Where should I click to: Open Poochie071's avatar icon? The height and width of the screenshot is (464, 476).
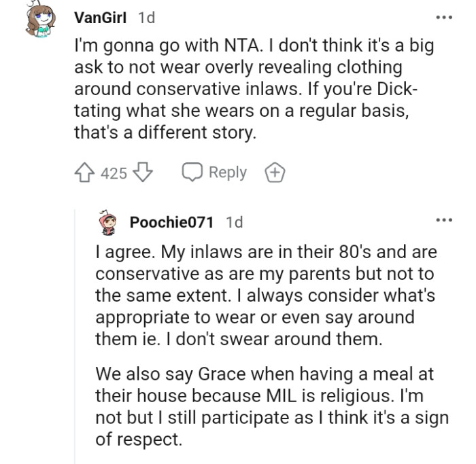coord(107,221)
